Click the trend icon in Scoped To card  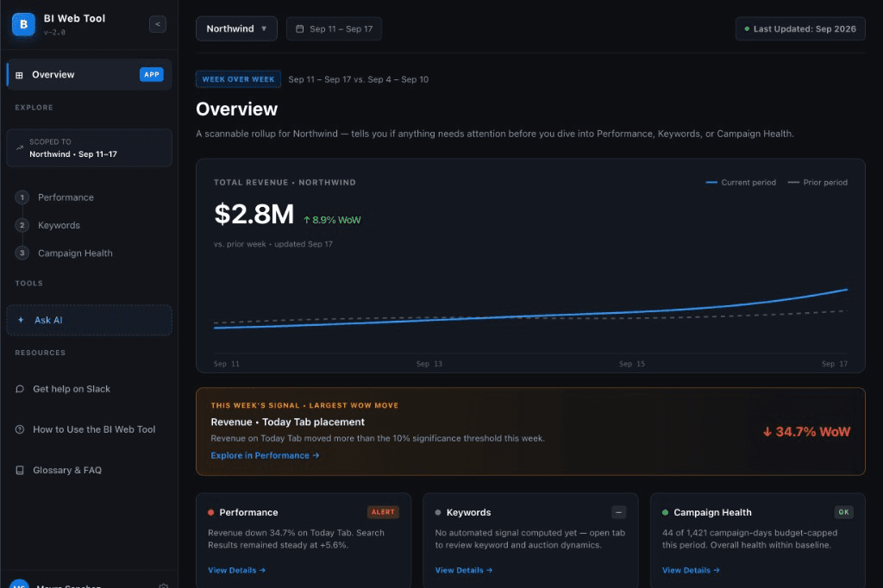tap(20, 148)
